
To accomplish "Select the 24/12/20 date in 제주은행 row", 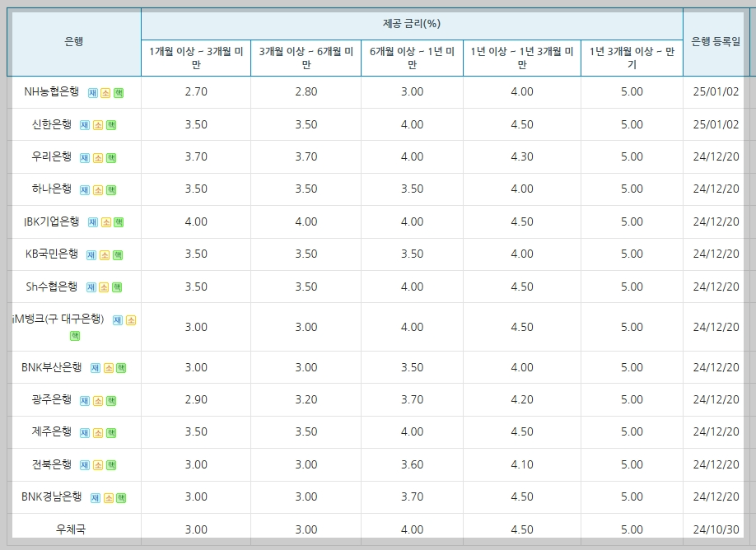I will [716, 432].
